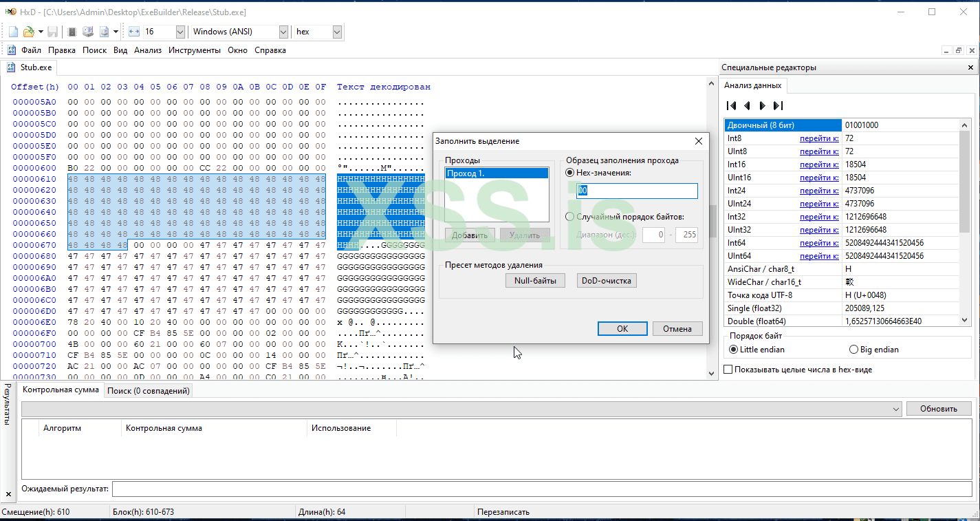Select the Hex-значения radio option
This screenshot has height=521, width=980.
(569, 173)
